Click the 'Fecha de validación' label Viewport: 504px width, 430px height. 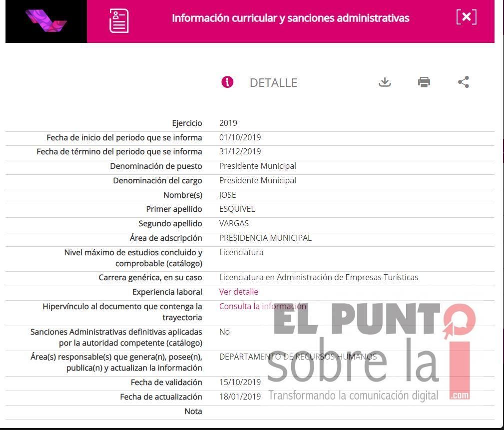(x=166, y=383)
